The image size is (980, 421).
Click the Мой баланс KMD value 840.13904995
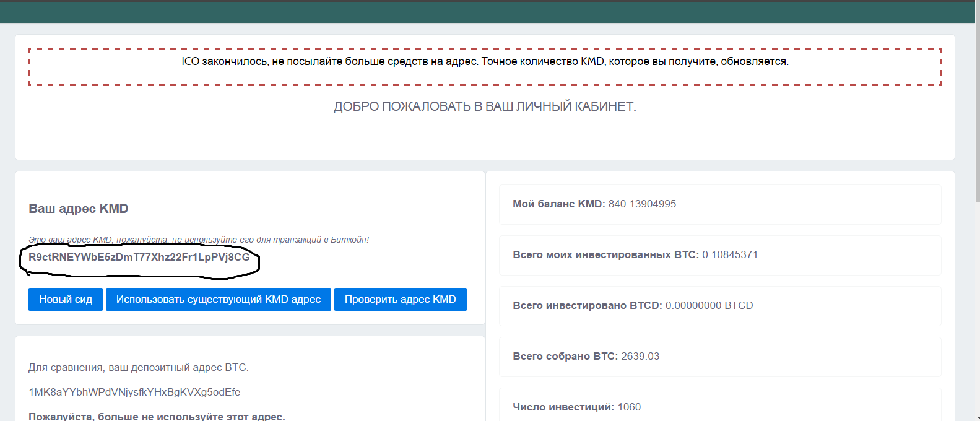[642, 204]
